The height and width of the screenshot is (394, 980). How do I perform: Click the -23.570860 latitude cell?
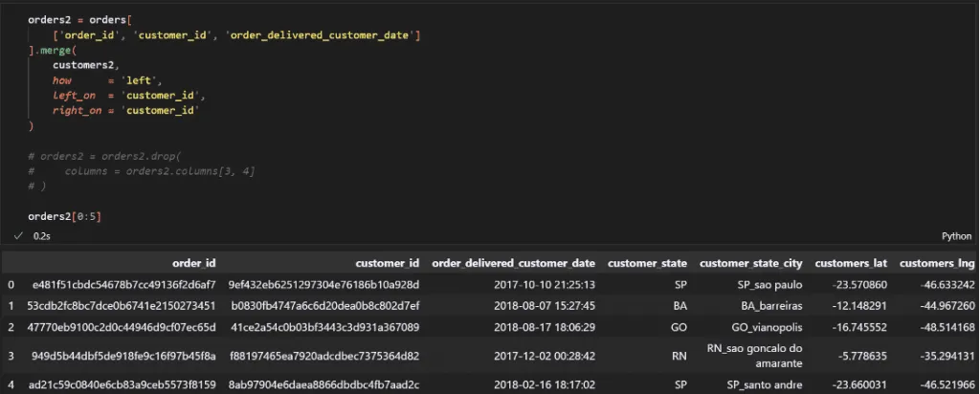click(859, 285)
